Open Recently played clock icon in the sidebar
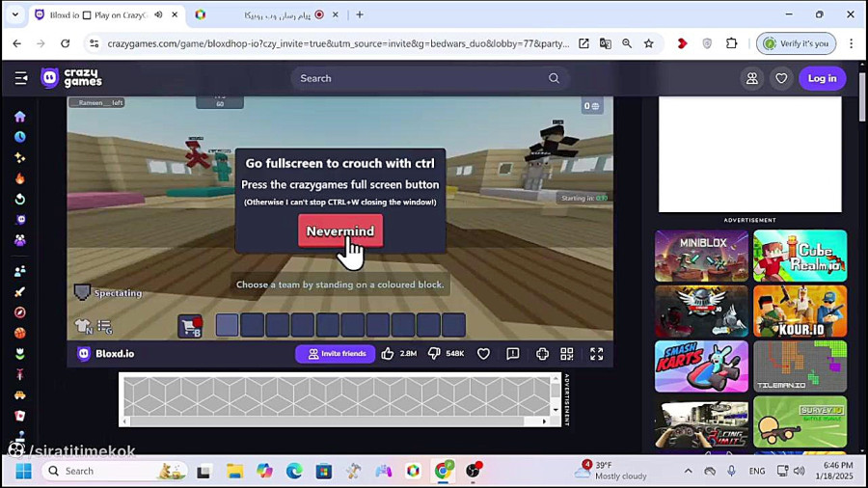 point(20,137)
